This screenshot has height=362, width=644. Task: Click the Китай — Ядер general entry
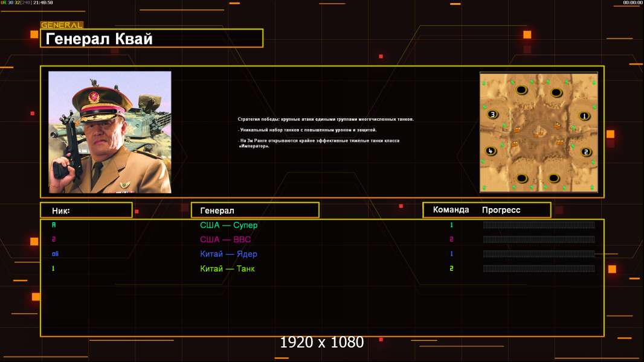(x=228, y=254)
